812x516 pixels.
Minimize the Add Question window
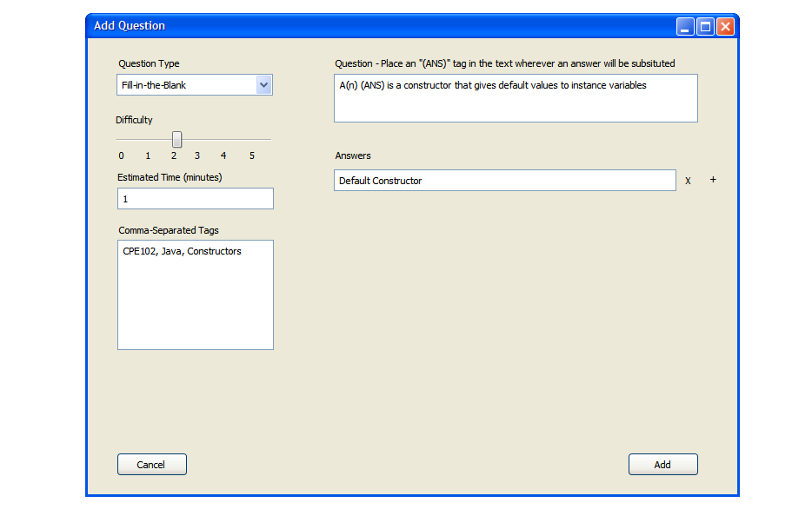[x=685, y=27]
